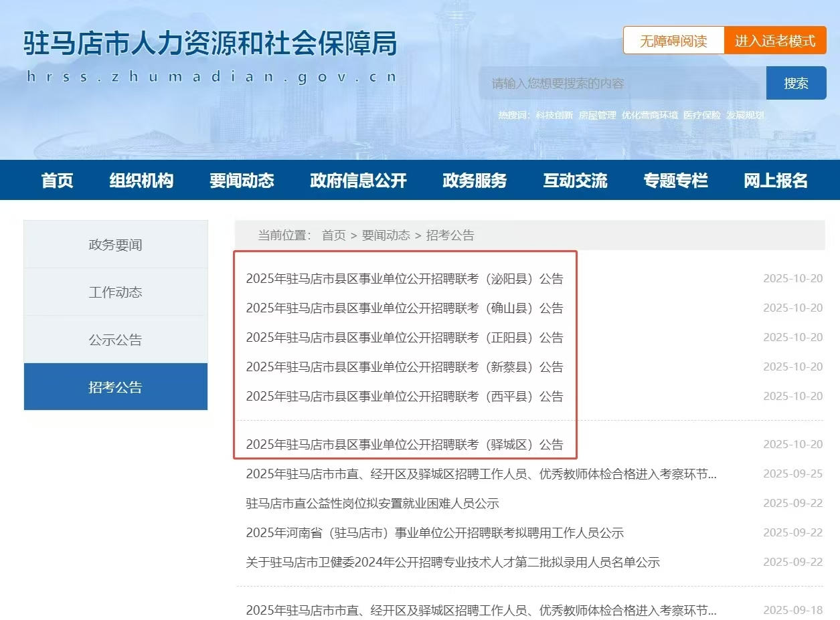Open 专题专栏 from navigation bar

675,180
